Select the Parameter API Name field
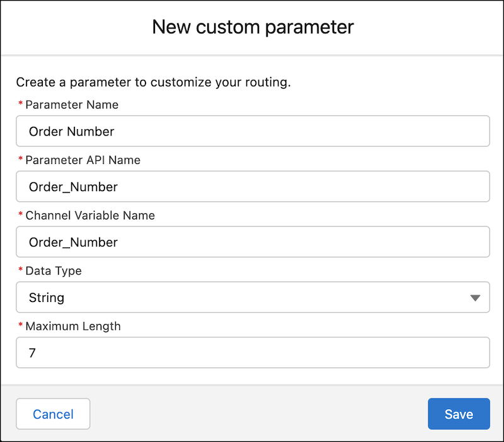 (252, 187)
